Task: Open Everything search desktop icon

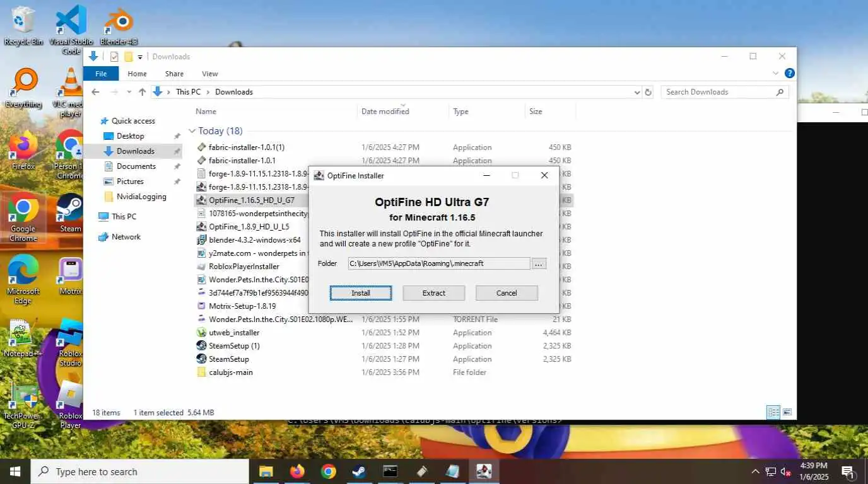Action: (x=23, y=88)
